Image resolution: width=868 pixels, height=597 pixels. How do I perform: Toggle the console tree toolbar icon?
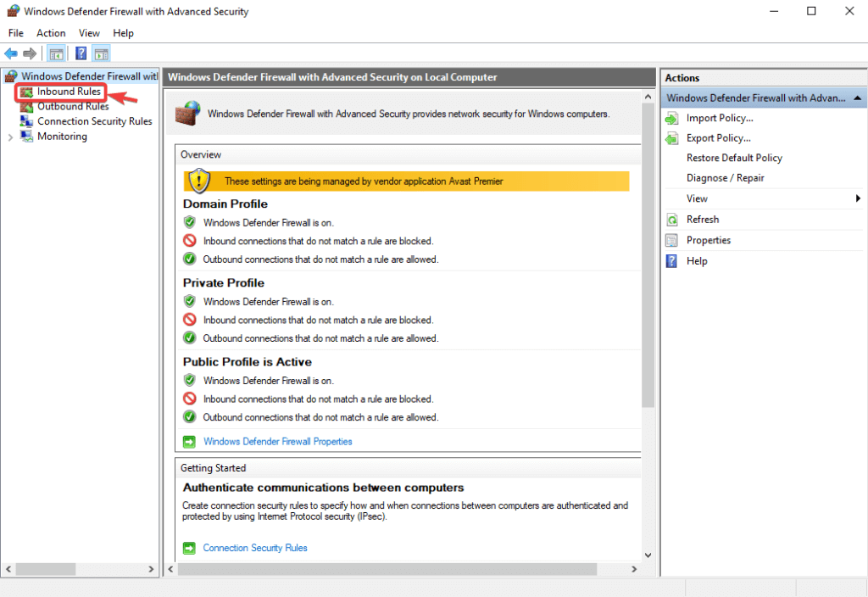coord(56,53)
